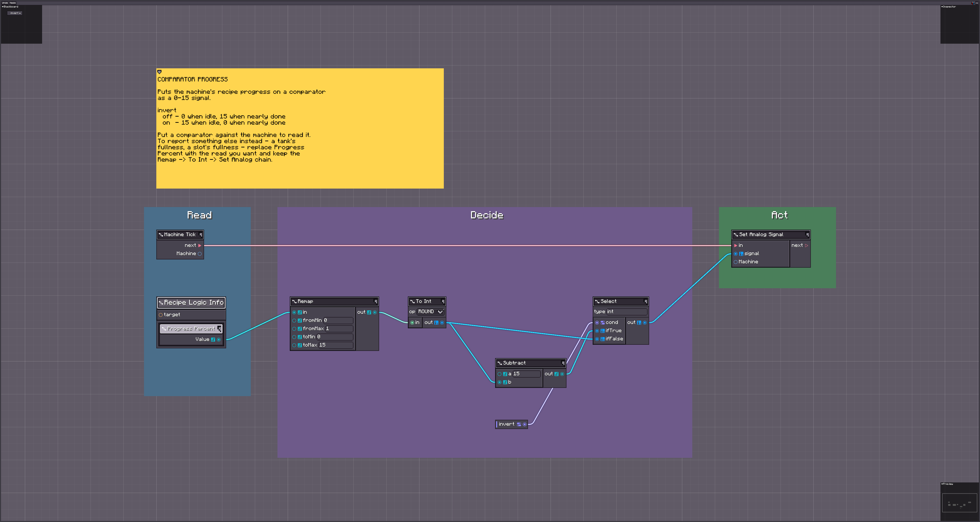Click the Recipe Logic Info target port
The width and height of the screenshot is (980, 522).
[x=160, y=315]
